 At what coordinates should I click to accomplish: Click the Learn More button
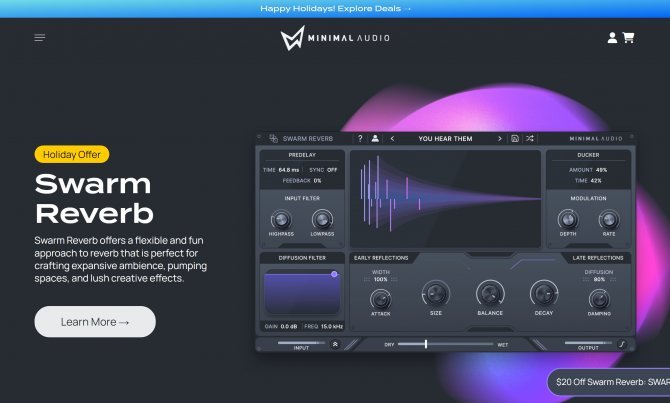pos(95,321)
